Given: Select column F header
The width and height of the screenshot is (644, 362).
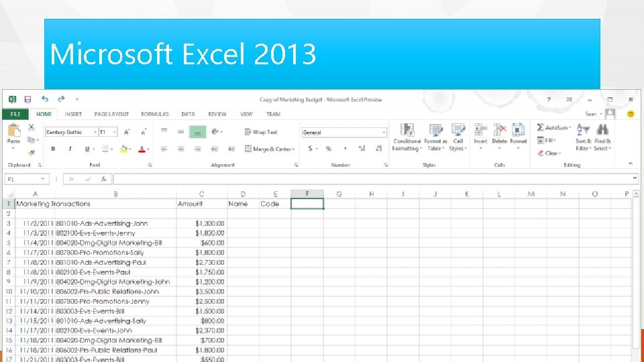Looking at the screenshot, I should [307, 194].
